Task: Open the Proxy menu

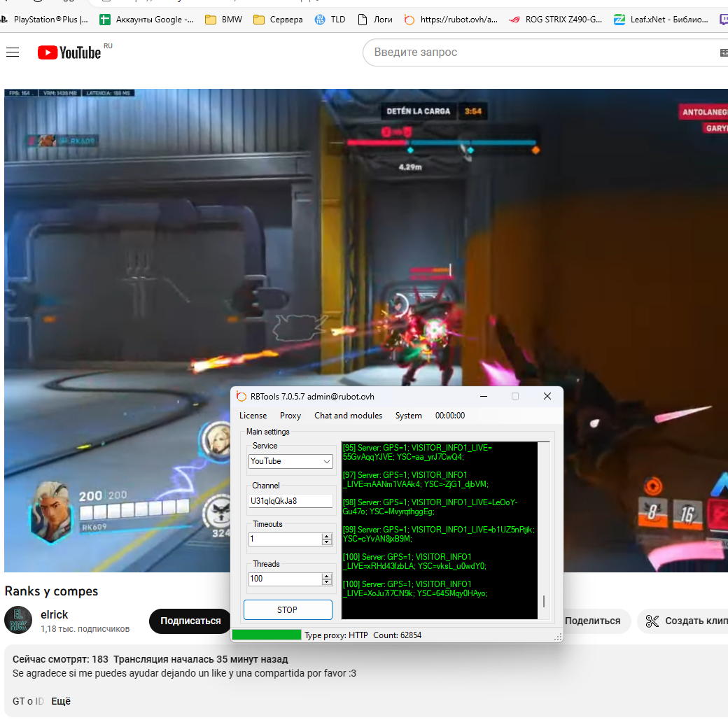Action: tap(290, 416)
